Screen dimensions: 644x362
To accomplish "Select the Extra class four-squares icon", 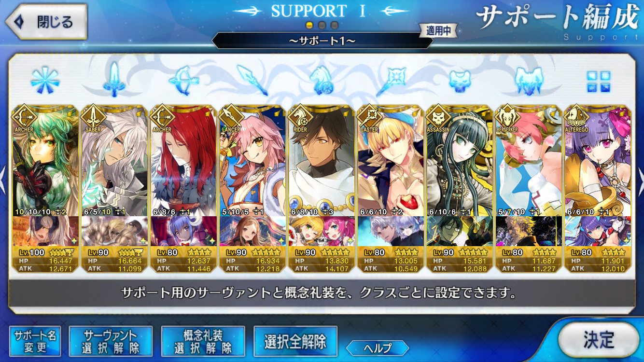I will pyautogui.click(x=598, y=81).
